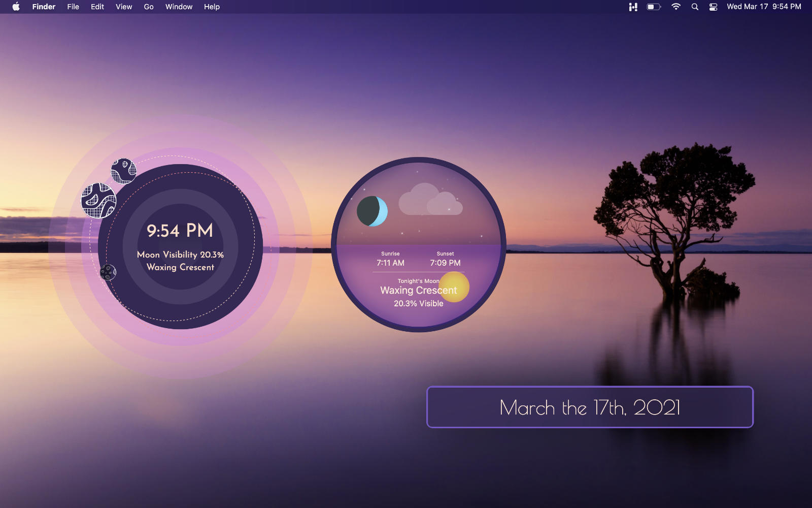The width and height of the screenshot is (812, 508).
Task: Check the battery status icon
Action: [x=654, y=7]
